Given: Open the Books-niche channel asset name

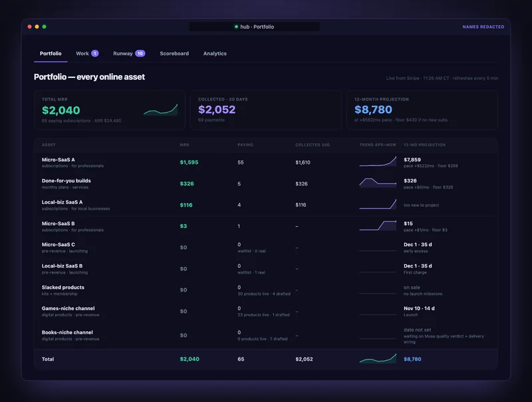Looking at the screenshot, I should pos(67,332).
